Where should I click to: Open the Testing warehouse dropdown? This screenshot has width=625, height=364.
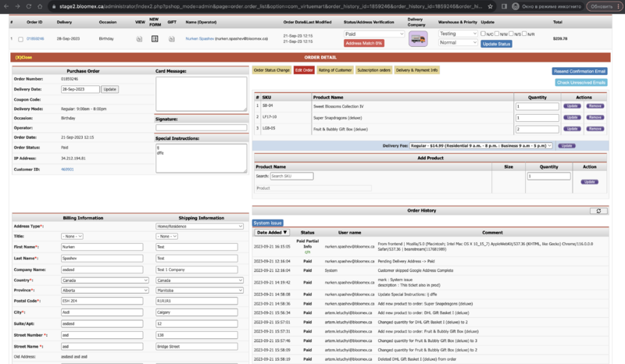(x=458, y=34)
